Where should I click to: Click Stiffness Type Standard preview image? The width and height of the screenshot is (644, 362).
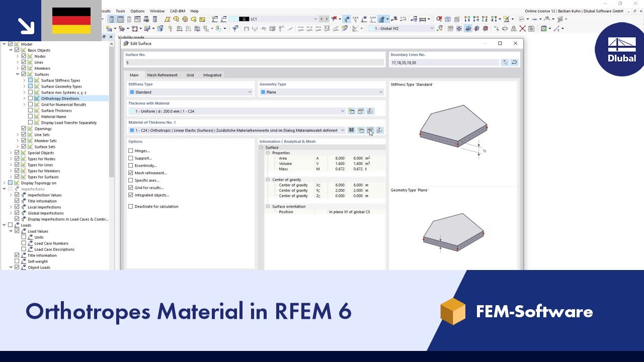point(453,132)
